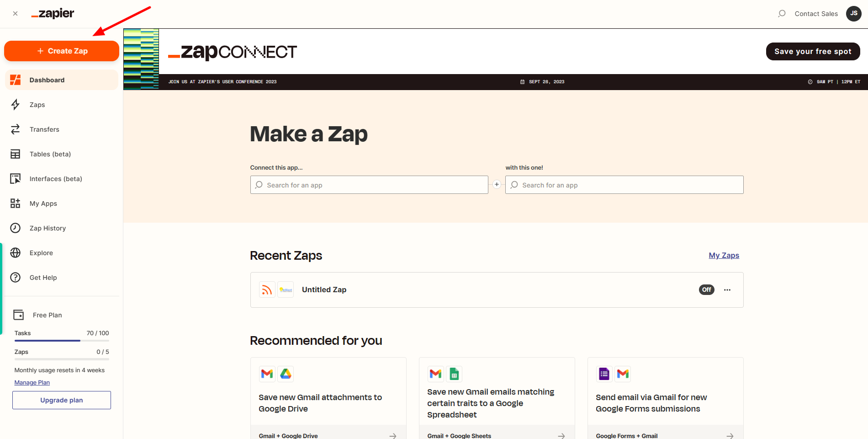Image resolution: width=868 pixels, height=439 pixels.
Task: Click the My Apps squares icon
Action: (16, 203)
